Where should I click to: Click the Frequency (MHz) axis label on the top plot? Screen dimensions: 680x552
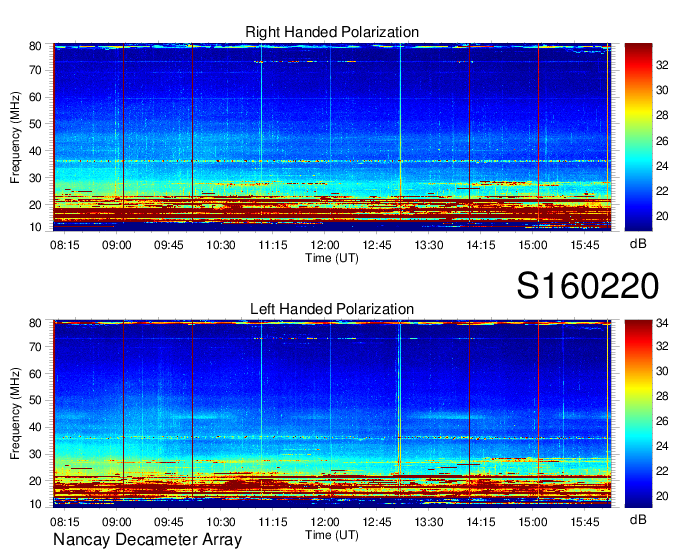tap(15, 137)
